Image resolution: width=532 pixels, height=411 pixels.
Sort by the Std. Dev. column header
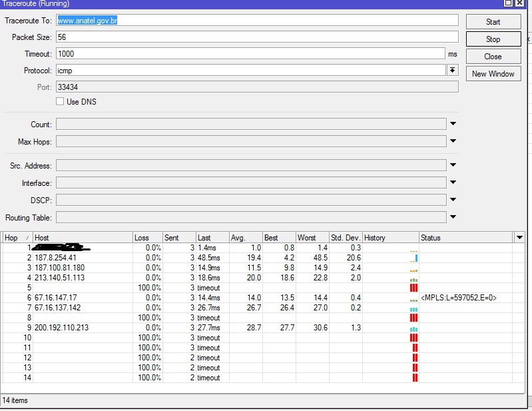[346, 238]
